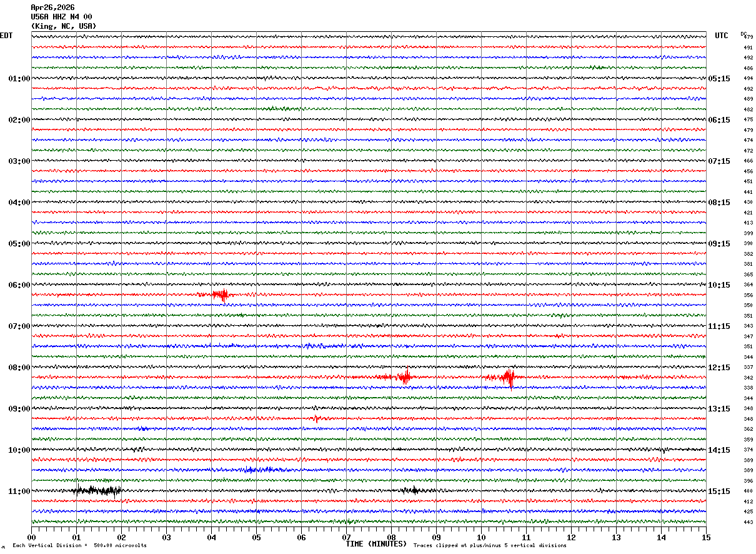The width and height of the screenshot is (756, 554).
Task: Click the red seismic burst near minute 4
Action: point(221,295)
